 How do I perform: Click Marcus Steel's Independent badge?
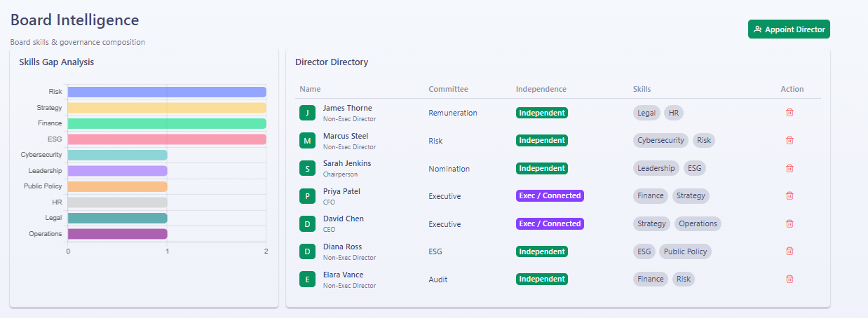(x=542, y=140)
